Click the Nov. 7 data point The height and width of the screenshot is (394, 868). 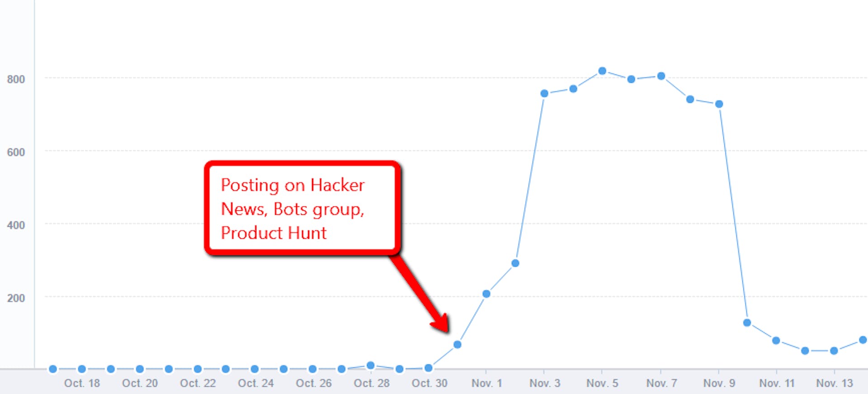pyautogui.click(x=661, y=76)
